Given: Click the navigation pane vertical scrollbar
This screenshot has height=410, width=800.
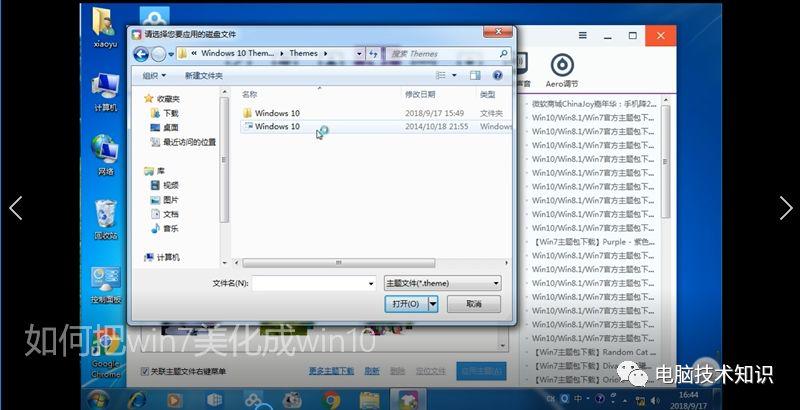Looking at the screenshot, I should point(224,160).
